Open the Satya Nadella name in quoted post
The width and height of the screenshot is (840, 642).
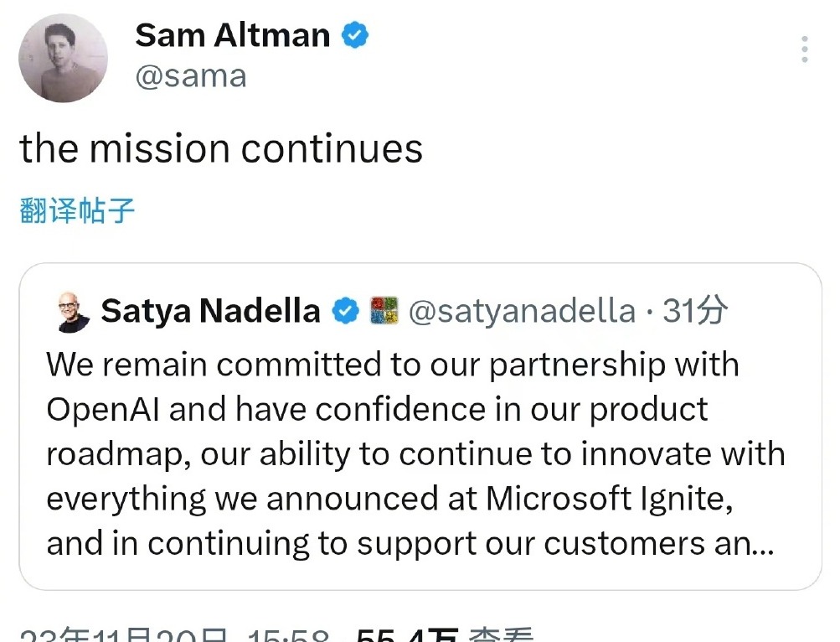[210, 311]
